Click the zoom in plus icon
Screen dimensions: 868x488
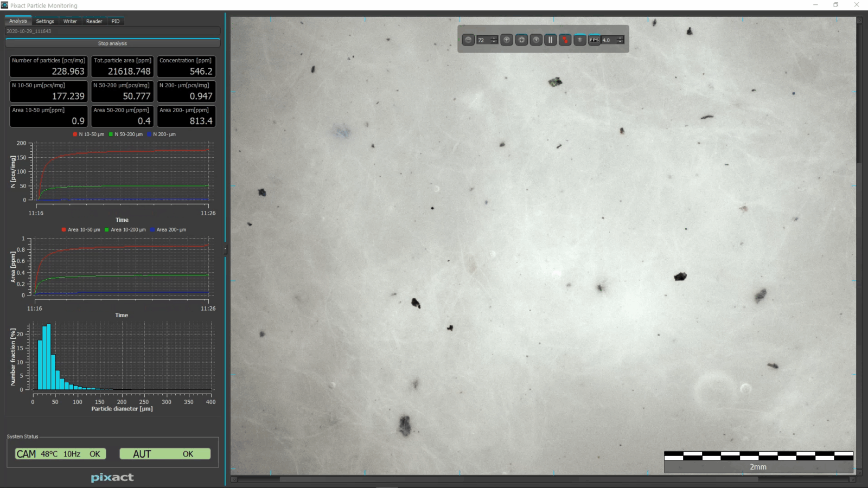point(507,40)
